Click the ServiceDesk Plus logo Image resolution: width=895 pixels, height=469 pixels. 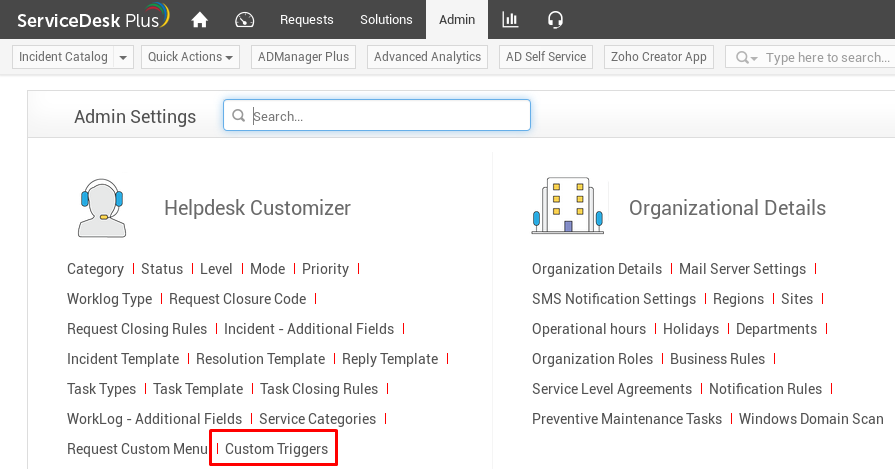[92, 20]
